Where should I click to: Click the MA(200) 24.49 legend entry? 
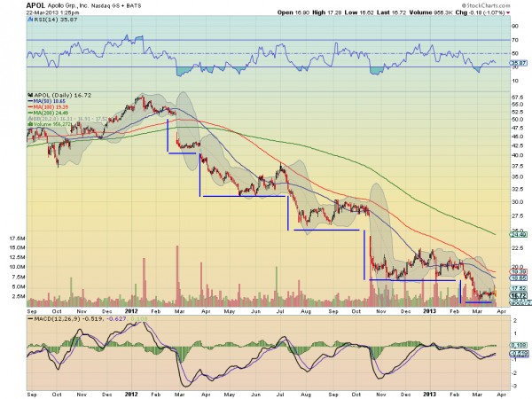coord(48,113)
